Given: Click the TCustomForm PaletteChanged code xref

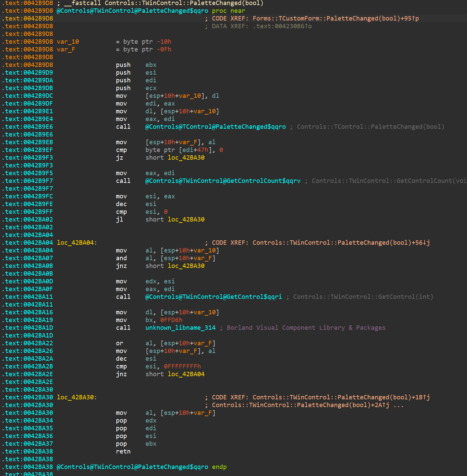Looking at the screenshot, I should 336,18.
